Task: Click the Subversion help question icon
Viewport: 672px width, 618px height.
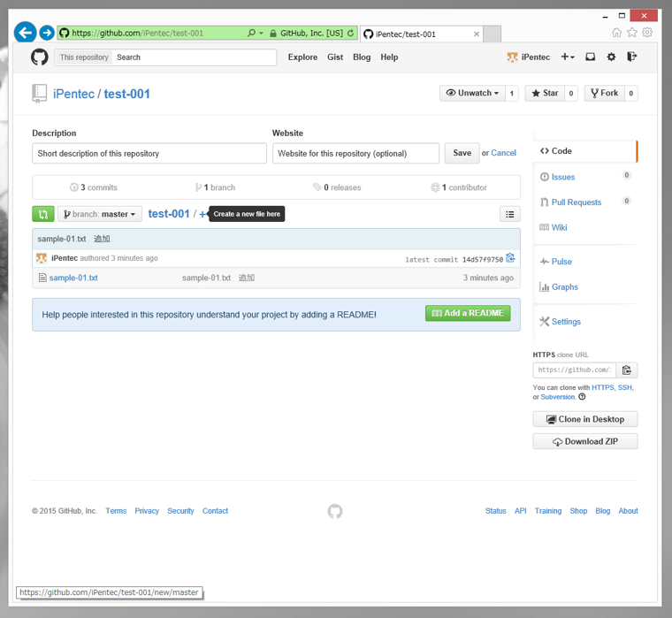Action: point(582,397)
